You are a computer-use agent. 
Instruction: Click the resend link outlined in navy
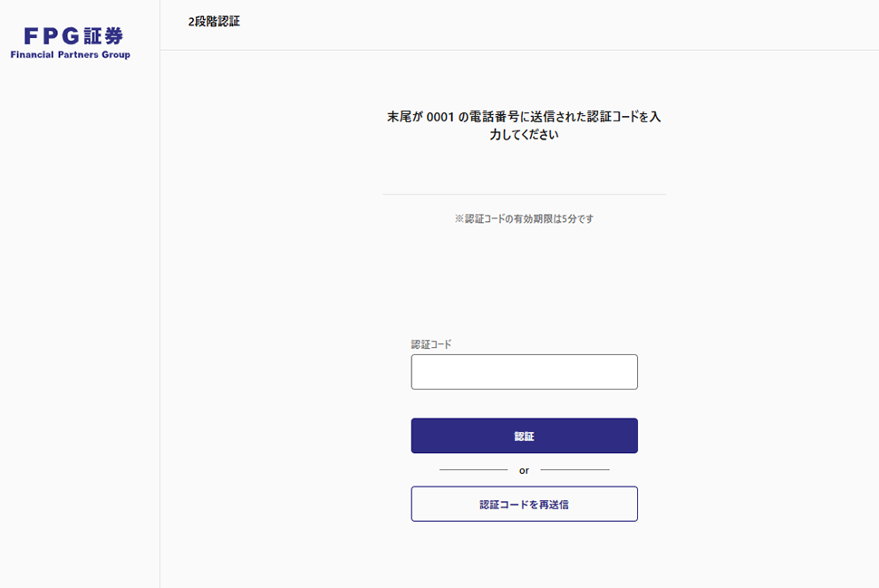[524, 503]
